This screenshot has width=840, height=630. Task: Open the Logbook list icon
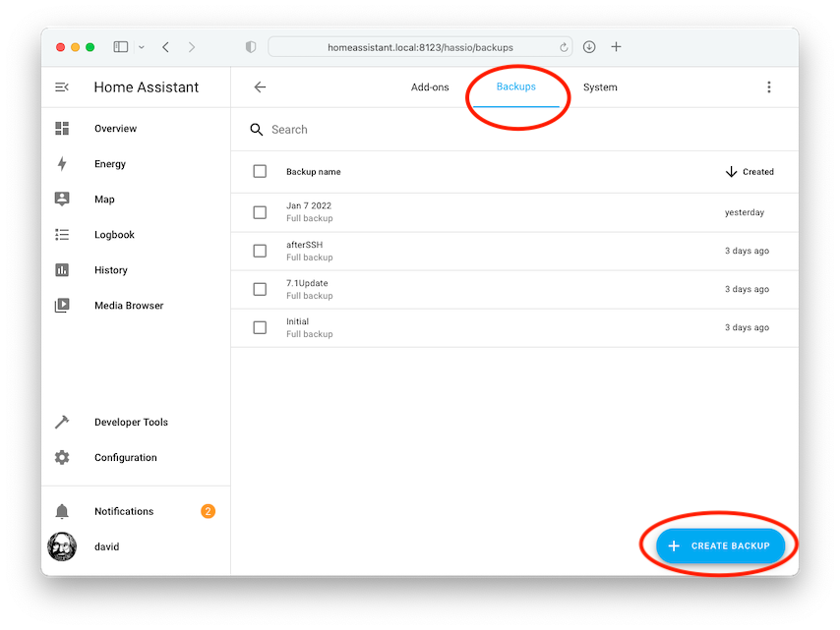click(x=62, y=235)
